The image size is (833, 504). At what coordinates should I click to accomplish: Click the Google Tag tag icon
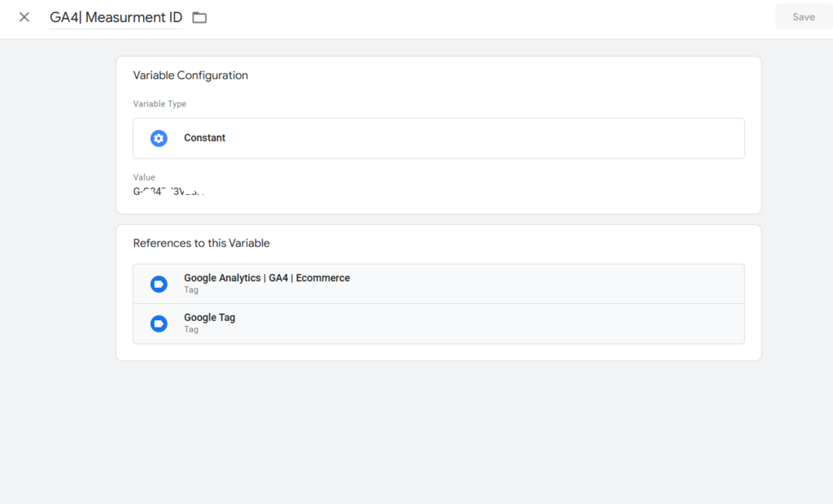(159, 324)
